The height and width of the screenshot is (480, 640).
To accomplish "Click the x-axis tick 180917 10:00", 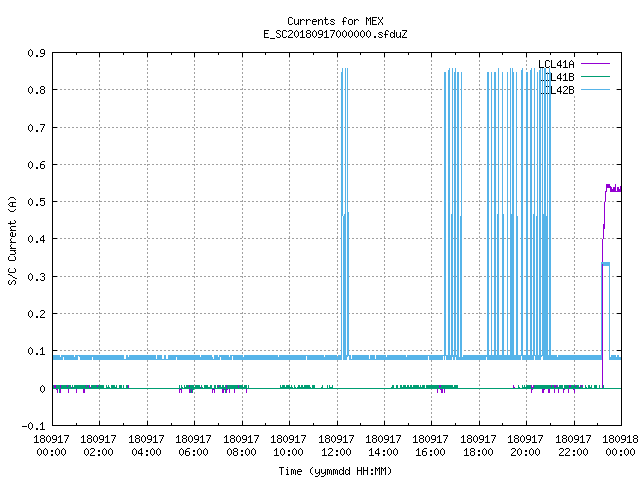I will 289,446.
